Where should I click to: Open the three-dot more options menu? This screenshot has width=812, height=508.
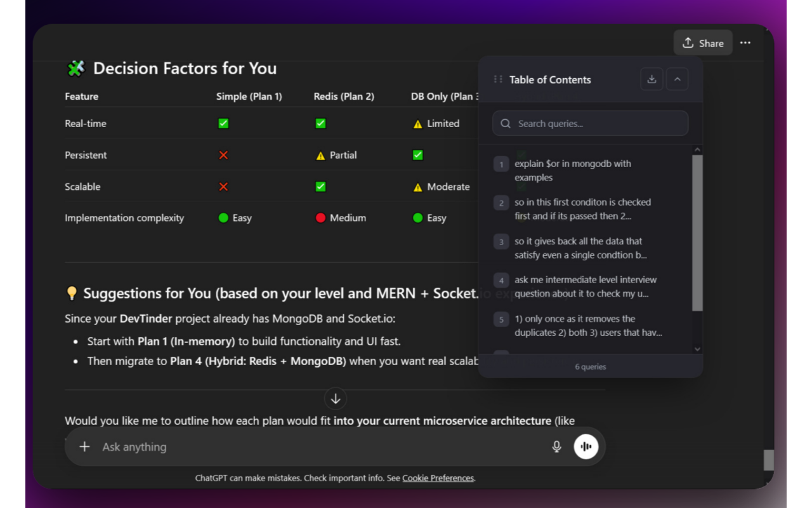tap(745, 43)
